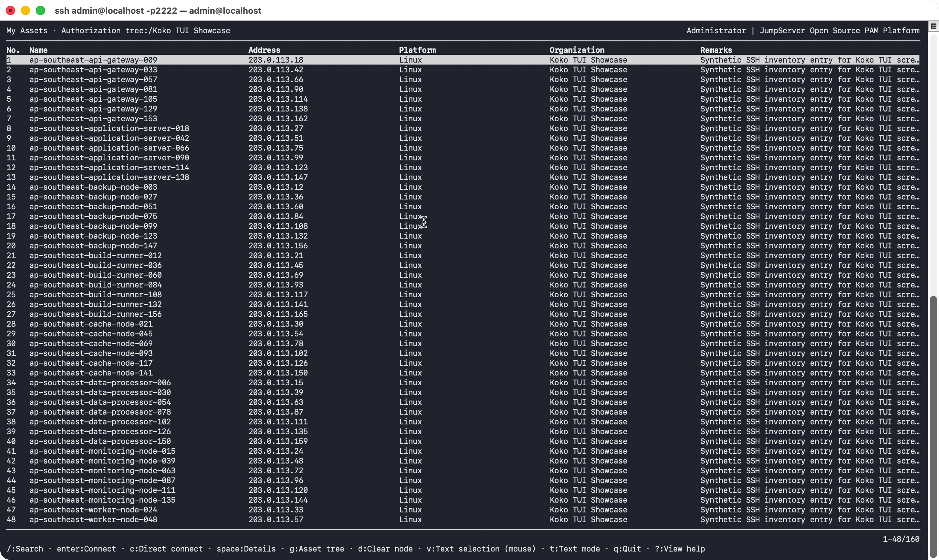Click the Address column header
This screenshot has height=560, width=939.
click(264, 50)
